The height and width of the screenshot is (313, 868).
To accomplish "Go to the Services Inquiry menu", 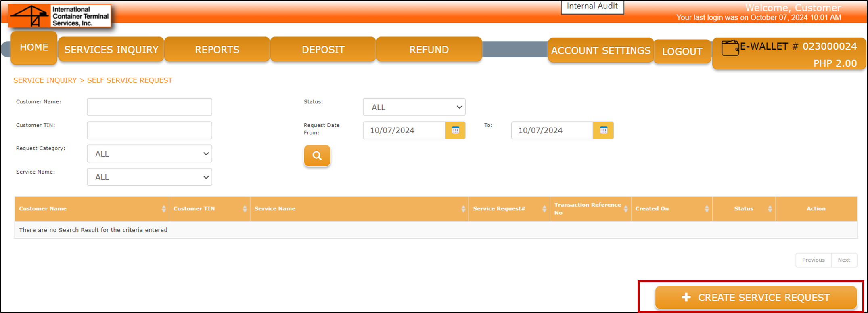I will point(111,50).
